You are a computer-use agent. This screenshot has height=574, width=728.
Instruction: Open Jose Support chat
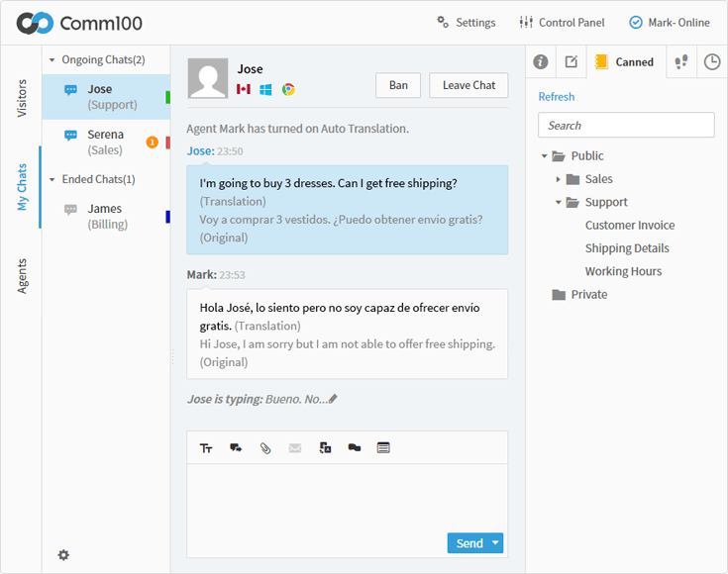click(x=106, y=97)
